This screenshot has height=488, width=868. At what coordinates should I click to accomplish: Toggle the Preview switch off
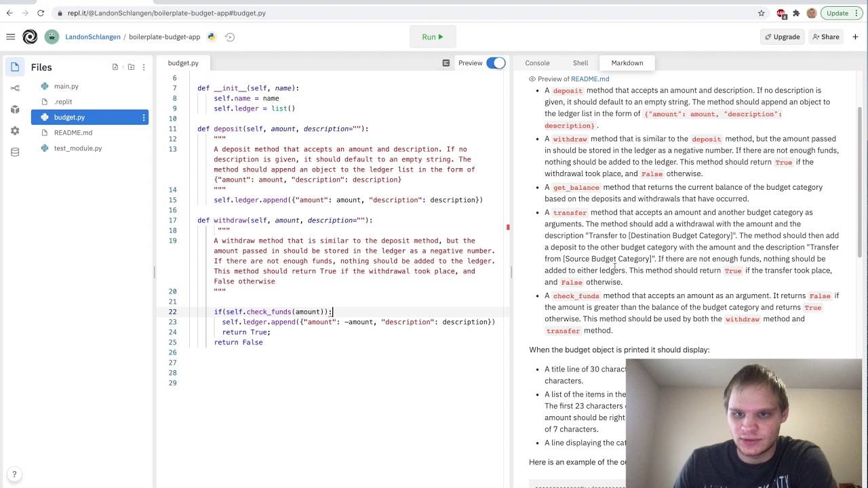pyautogui.click(x=496, y=63)
